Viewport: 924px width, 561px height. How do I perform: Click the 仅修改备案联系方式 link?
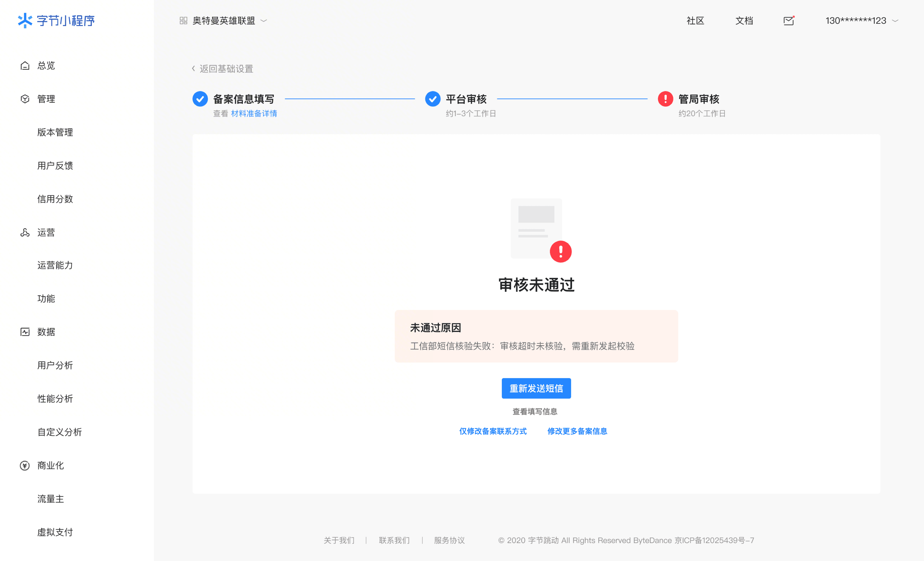click(x=493, y=431)
